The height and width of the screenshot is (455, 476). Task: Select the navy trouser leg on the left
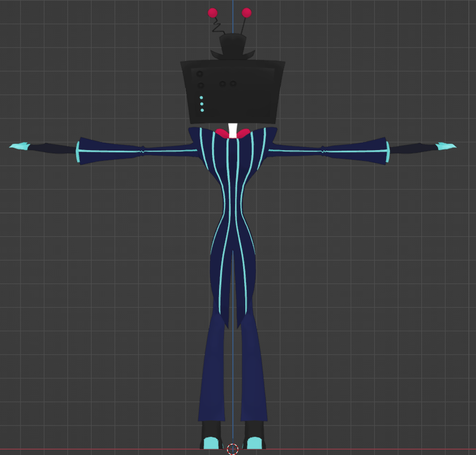coord(214,370)
